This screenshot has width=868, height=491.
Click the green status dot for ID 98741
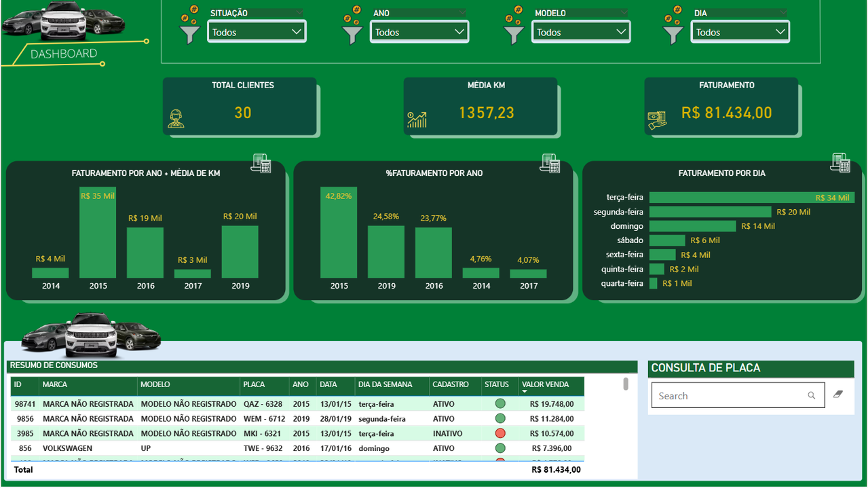coord(500,403)
